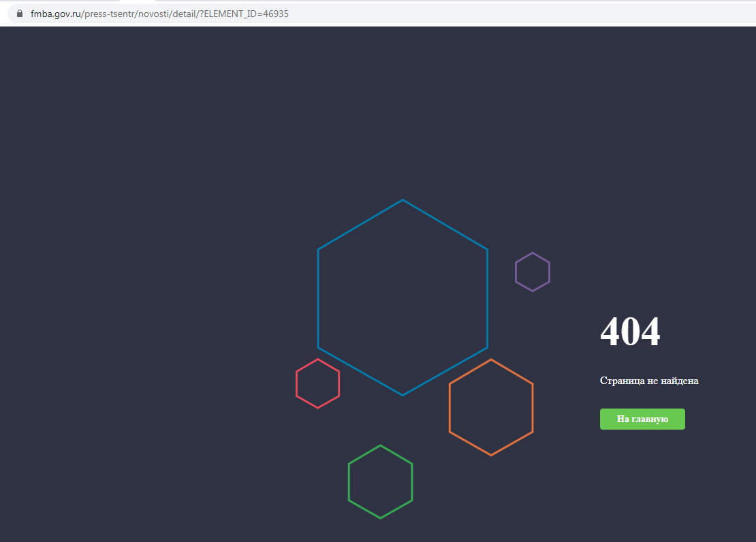Click the orange hexagon outline

(450, 407)
